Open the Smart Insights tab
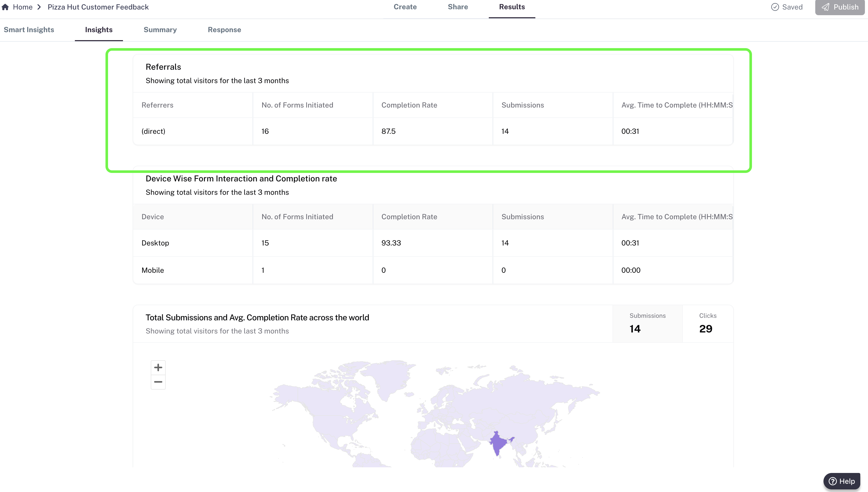The image size is (868, 492). [x=29, y=30]
